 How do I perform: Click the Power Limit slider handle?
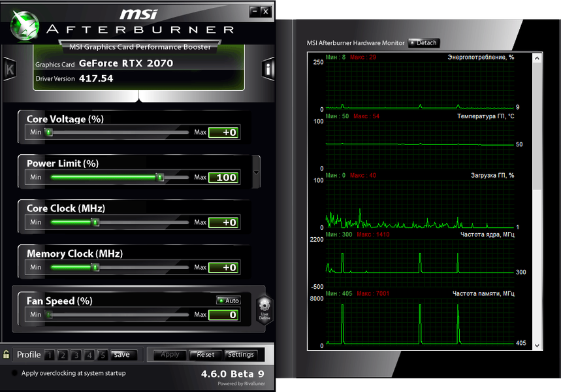click(x=160, y=177)
